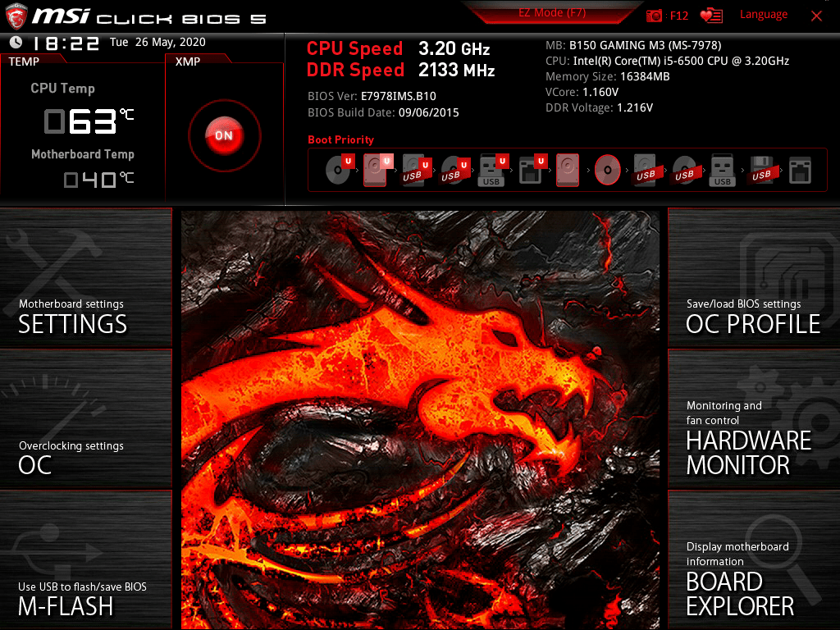Select the XMP tab
Image resolution: width=840 pixels, height=630 pixels.
coord(188,62)
